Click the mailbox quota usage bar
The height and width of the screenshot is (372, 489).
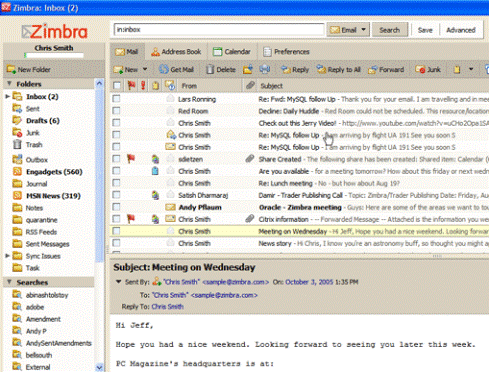tap(54, 55)
